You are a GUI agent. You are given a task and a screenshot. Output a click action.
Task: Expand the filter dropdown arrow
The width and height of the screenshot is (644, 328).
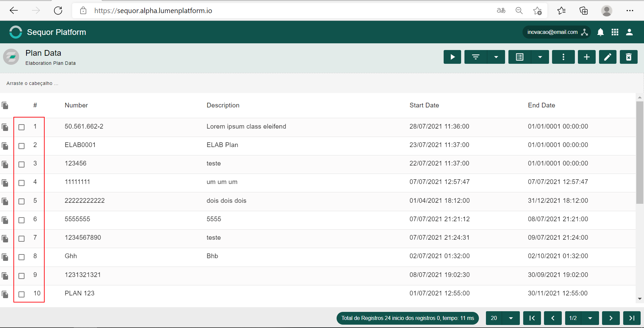click(x=496, y=57)
